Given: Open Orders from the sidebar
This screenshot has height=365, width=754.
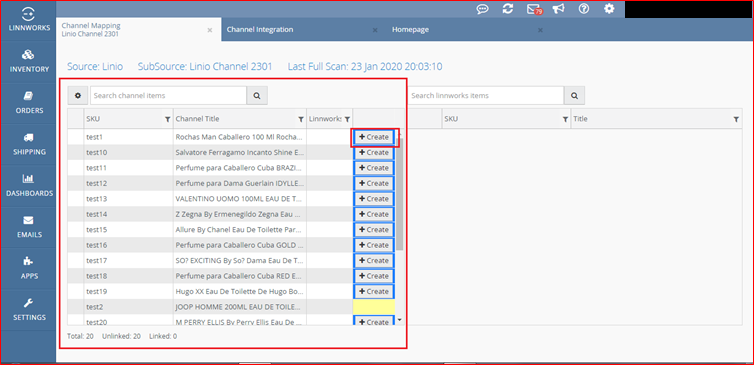Looking at the screenshot, I should point(28,103).
